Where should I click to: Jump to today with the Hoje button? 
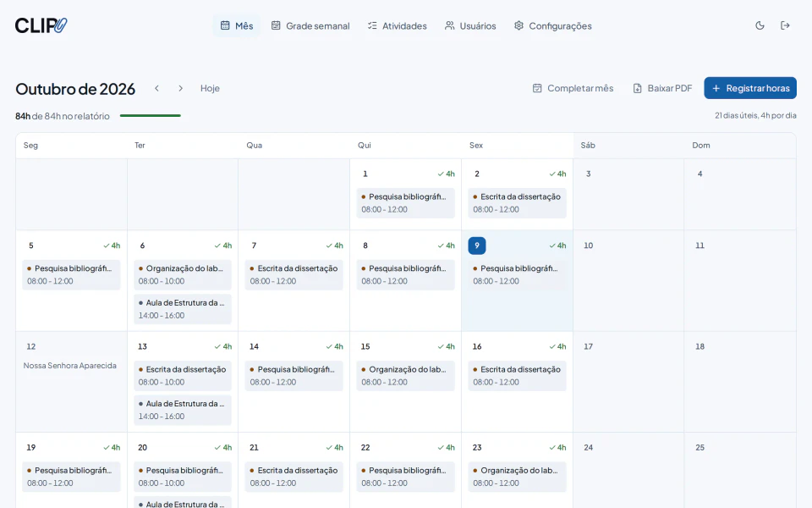210,88
